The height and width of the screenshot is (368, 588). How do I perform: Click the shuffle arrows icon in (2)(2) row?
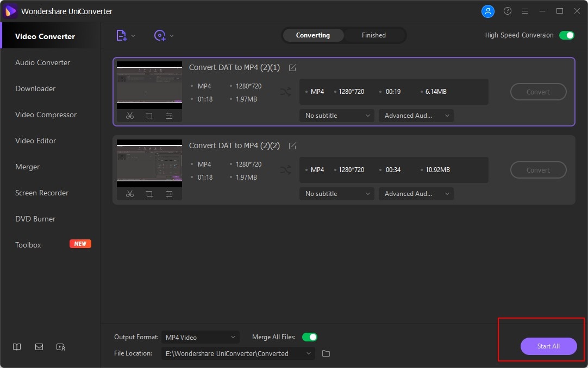[286, 170]
